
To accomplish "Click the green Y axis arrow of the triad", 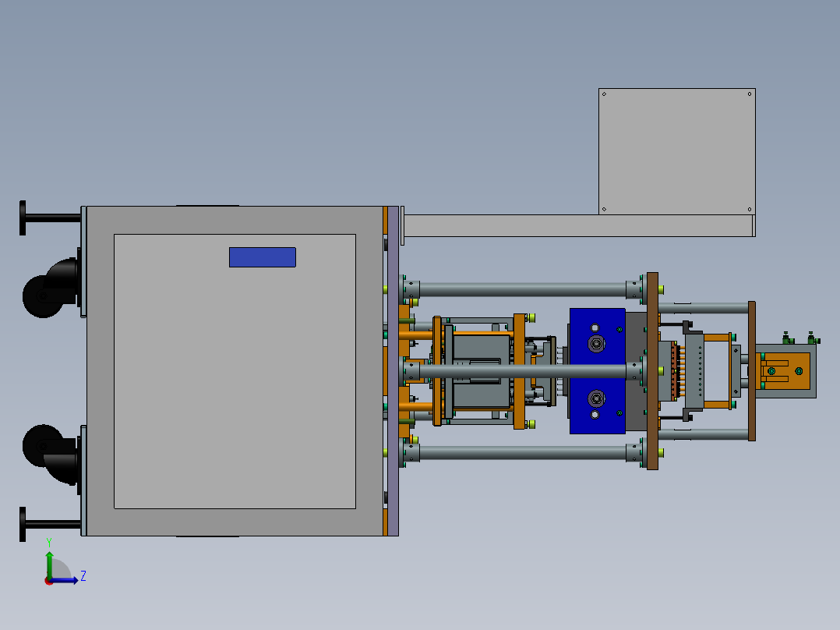I will click(49, 564).
